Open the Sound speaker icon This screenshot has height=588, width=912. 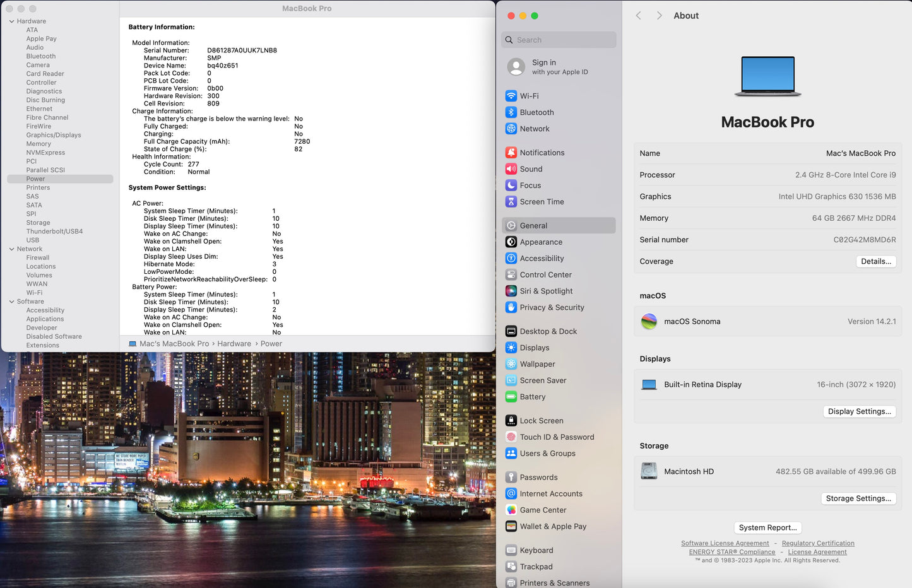coord(511,169)
